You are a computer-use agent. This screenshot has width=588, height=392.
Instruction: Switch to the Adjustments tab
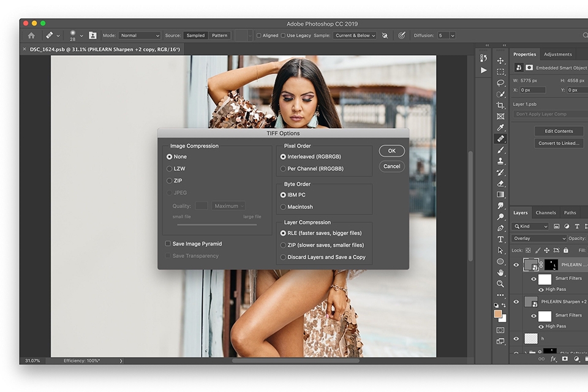pos(557,54)
